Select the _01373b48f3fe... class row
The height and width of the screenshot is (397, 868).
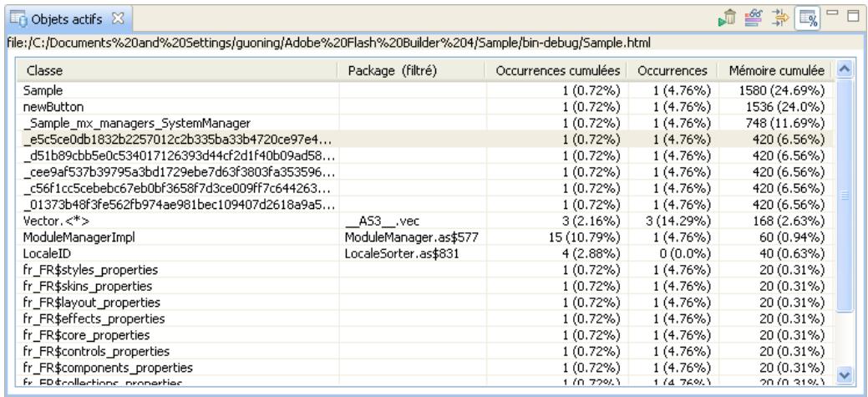point(427,205)
